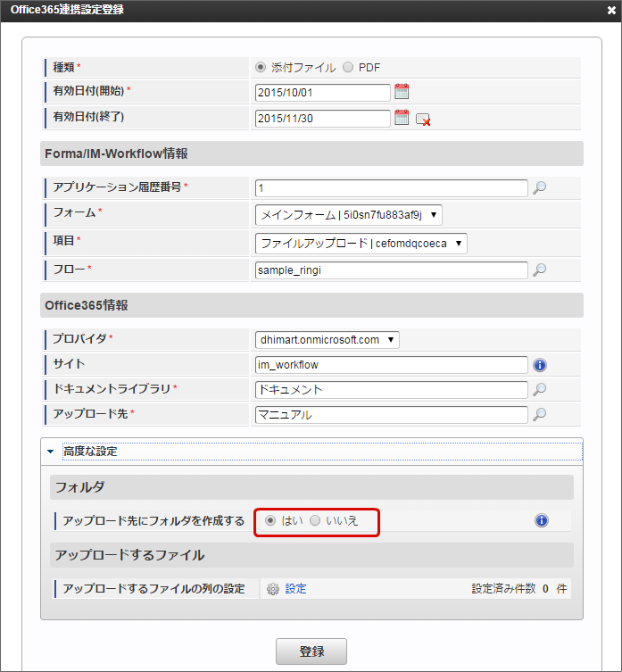Click info icon for folder creation option
622x672 pixels.
point(542,520)
